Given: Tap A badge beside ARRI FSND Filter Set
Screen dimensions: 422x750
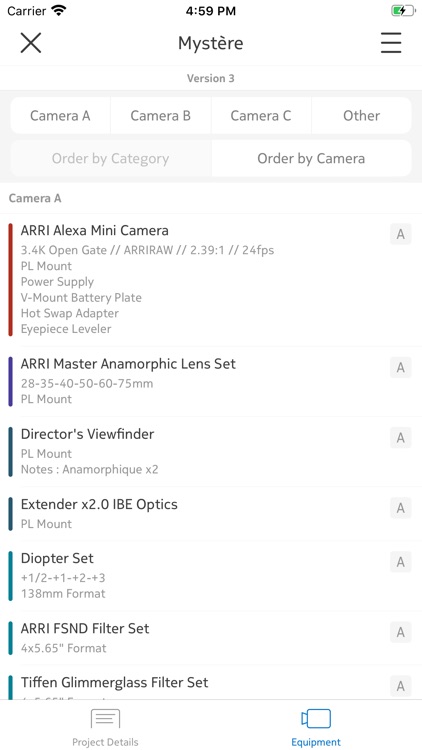Looking at the screenshot, I should (x=400, y=632).
